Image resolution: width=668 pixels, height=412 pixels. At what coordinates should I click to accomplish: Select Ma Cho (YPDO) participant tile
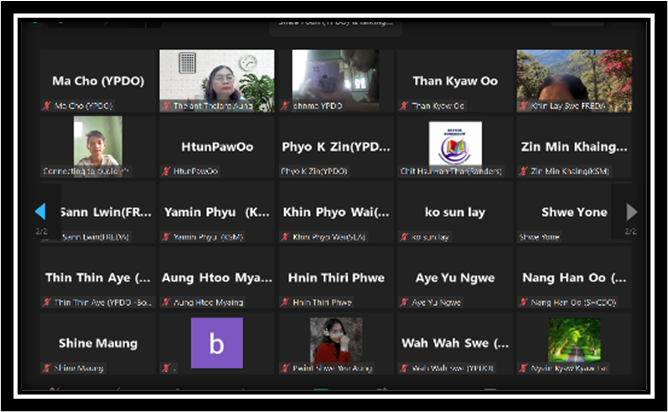(x=98, y=81)
